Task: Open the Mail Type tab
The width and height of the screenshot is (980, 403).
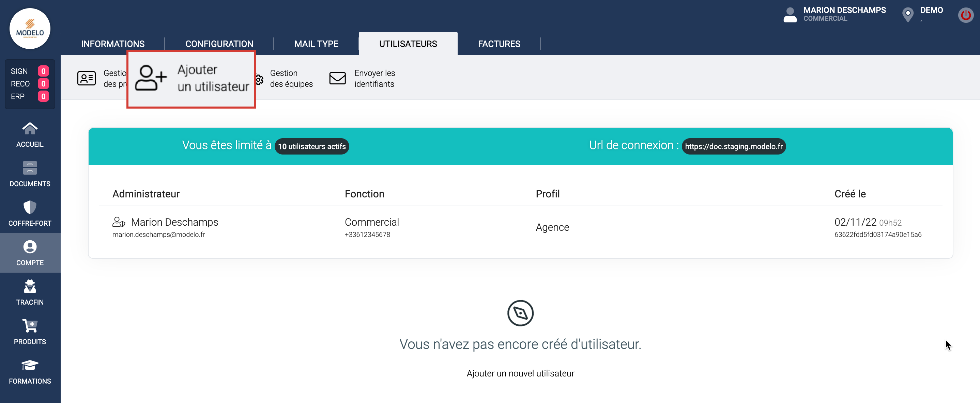Action: 316,44
